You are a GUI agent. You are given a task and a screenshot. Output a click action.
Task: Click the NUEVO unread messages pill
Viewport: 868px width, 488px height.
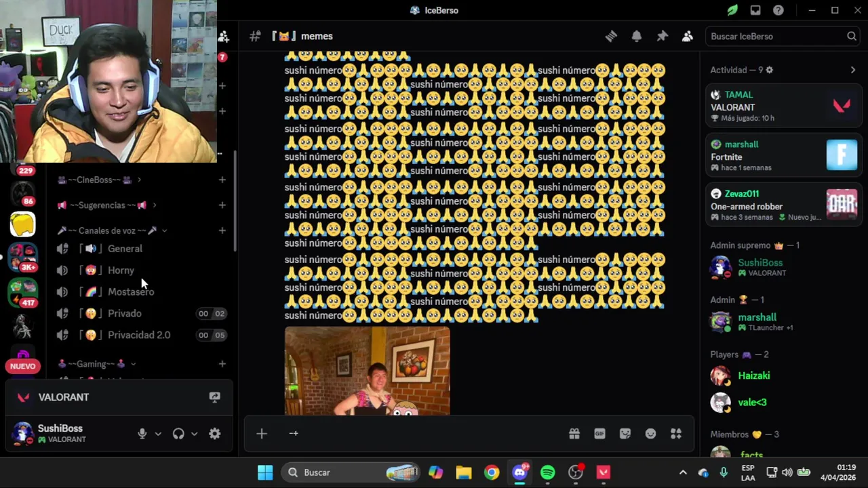point(22,366)
